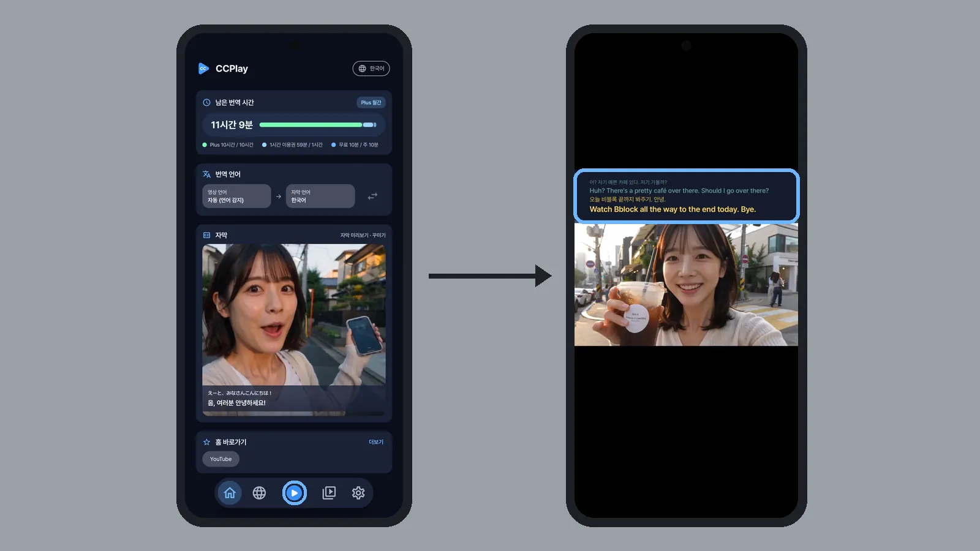Click the Japanese subtitle line in the preview
The width and height of the screenshot is (980, 551).
(239, 393)
